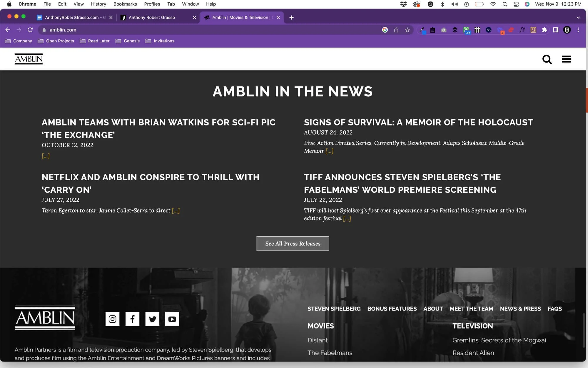
Task: Click the screenshot camera extension icon
Action: (443, 30)
